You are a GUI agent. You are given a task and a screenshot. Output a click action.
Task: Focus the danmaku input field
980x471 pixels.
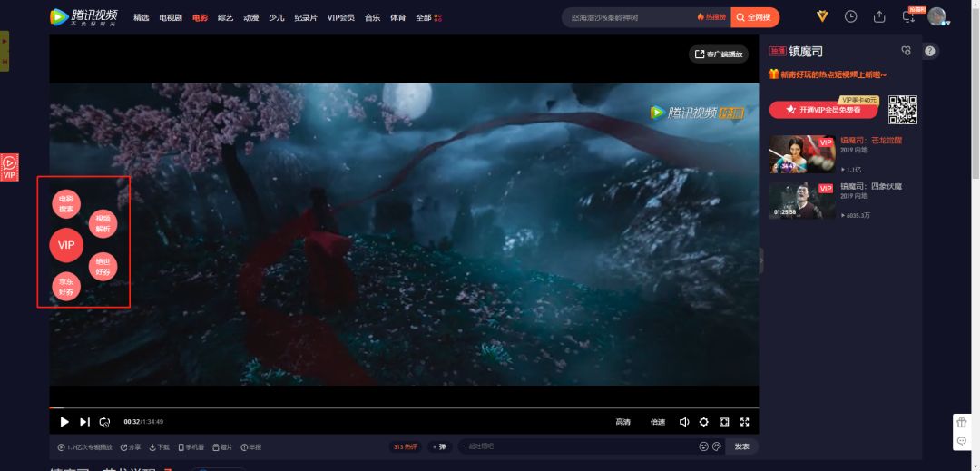pyautogui.click(x=577, y=446)
